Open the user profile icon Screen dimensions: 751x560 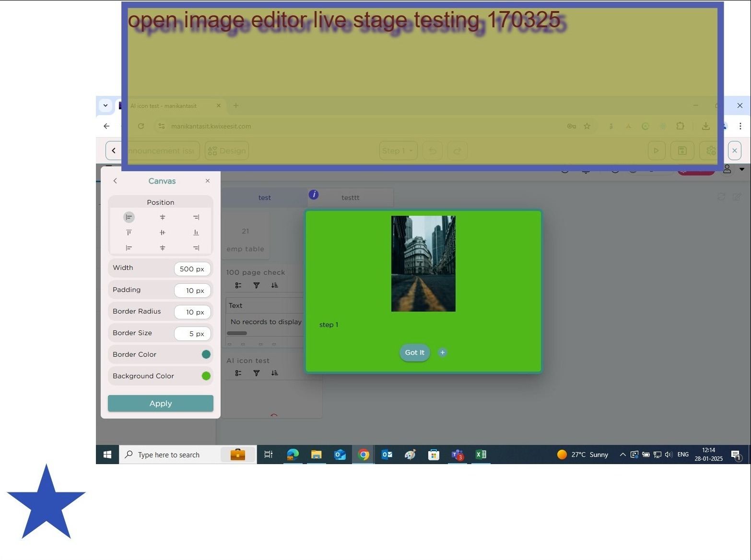[727, 169]
